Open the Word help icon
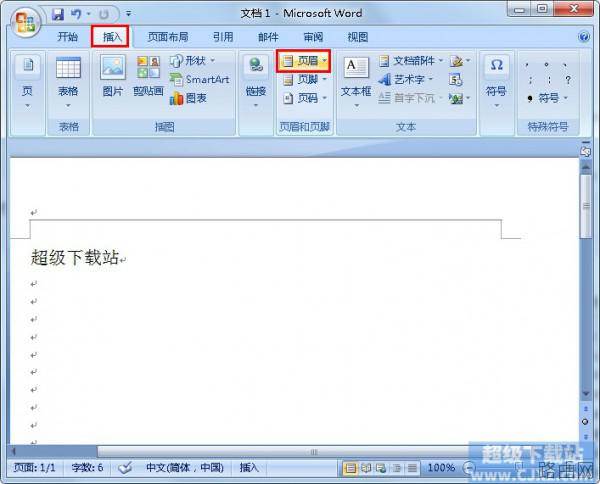Image resolution: width=600 pixels, height=484 pixels. [584, 37]
